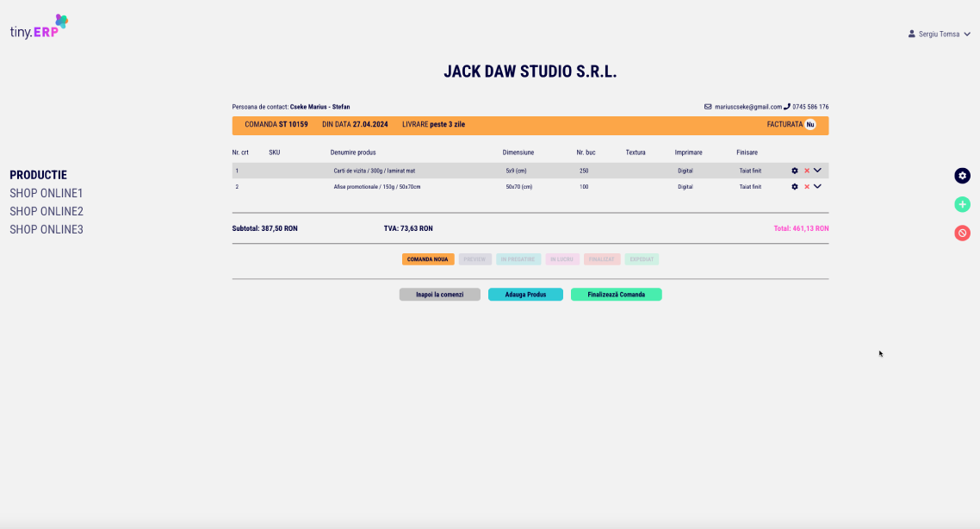980x529 pixels.
Task: Click the Textura column header
Action: (636, 152)
